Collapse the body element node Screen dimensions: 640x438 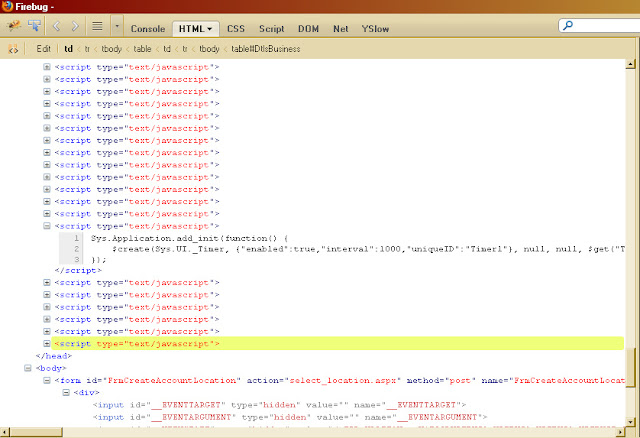tap(28, 368)
